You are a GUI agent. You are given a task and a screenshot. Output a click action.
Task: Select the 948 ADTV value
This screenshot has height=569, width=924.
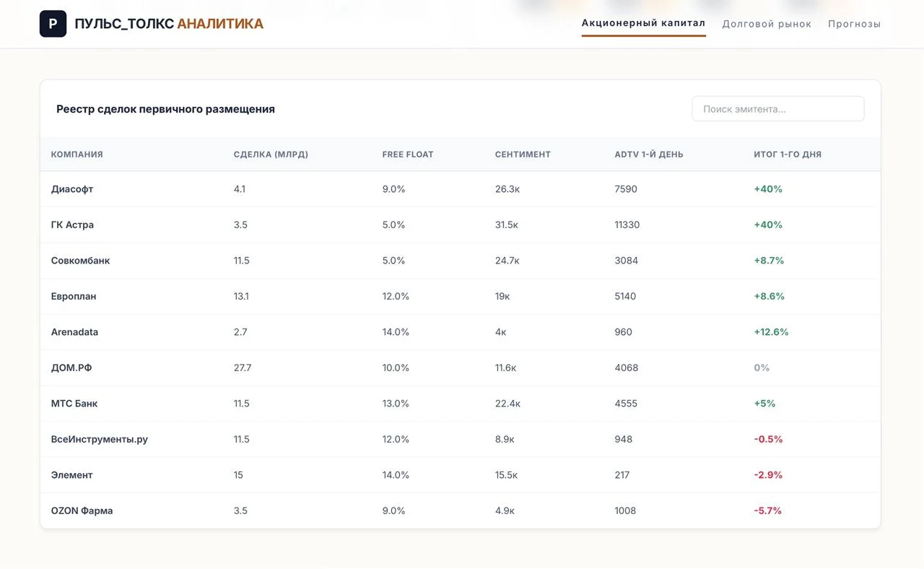tap(624, 439)
